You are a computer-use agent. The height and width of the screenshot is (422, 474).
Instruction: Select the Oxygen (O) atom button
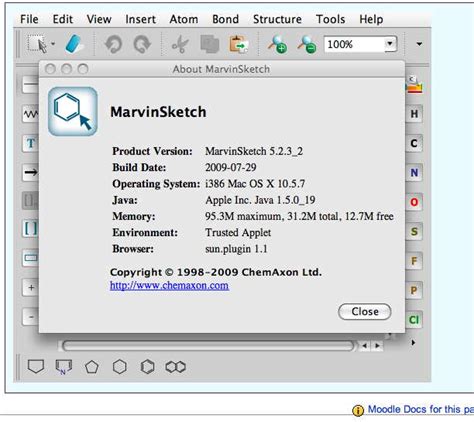pos(414,202)
